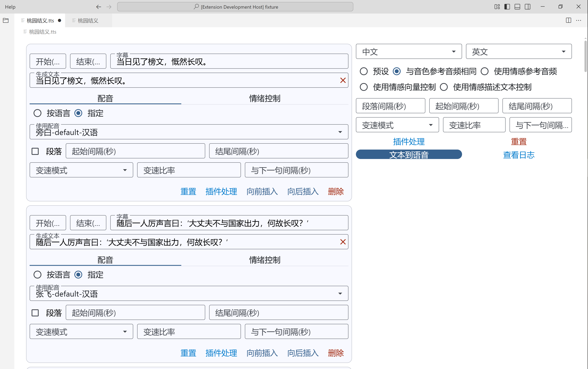588x369 pixels.
Task: Click the 段落间隔(秒) input field
Action: tap(390, 106)
